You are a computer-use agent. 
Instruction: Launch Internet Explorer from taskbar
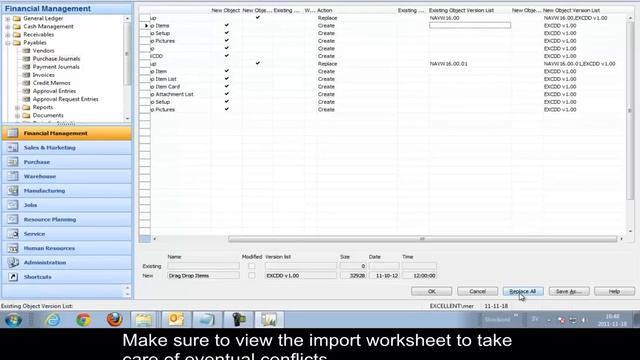[x=53, y=320]
